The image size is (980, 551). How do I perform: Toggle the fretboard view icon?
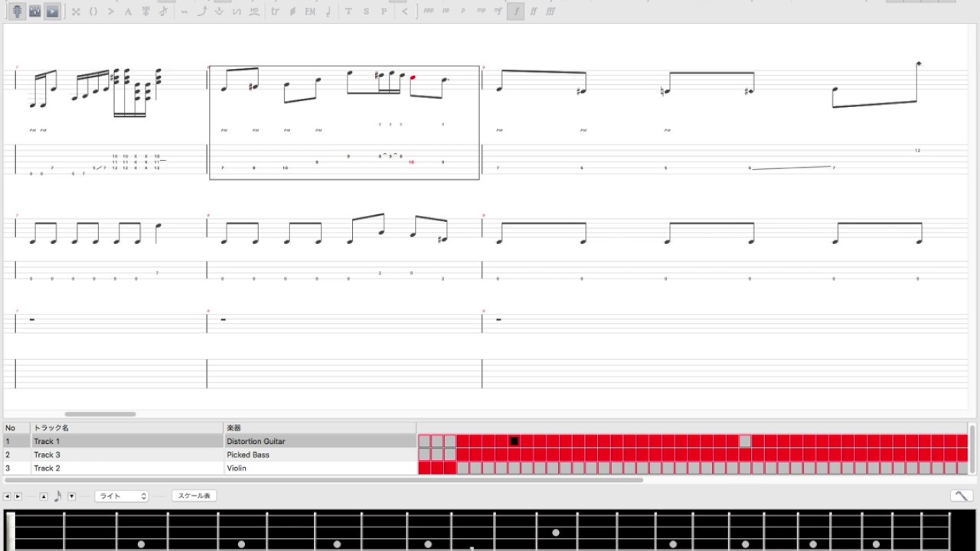[x=17, y=11]
